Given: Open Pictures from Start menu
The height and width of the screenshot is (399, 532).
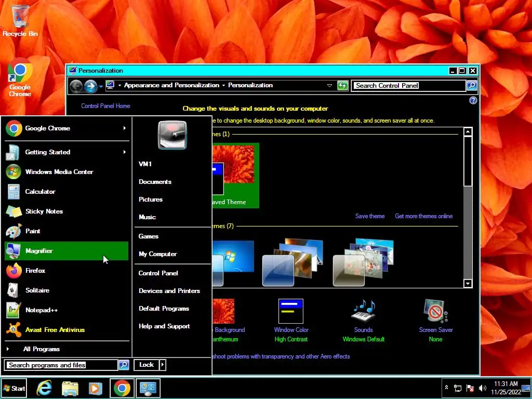Looking at the screenshot, I should tap(151, 199).
